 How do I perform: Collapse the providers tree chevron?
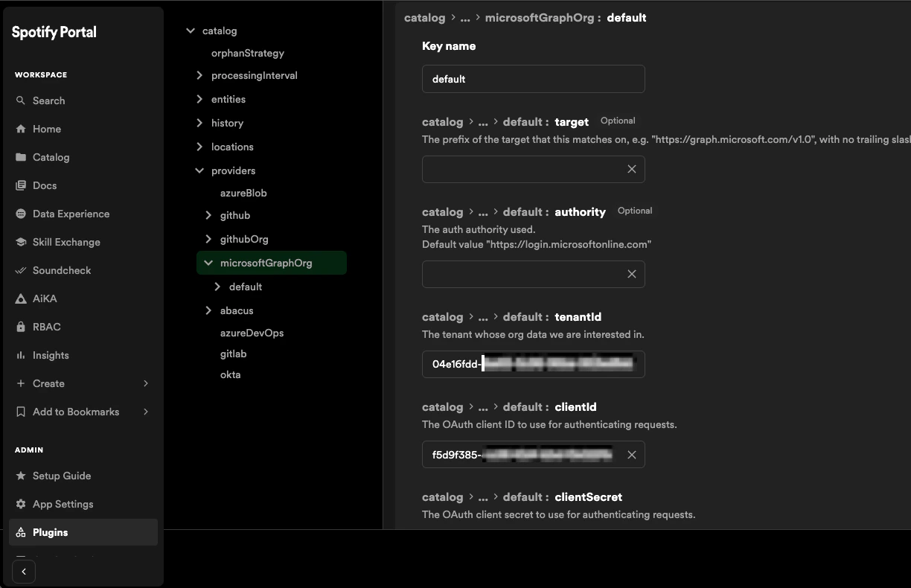point(199,170)
